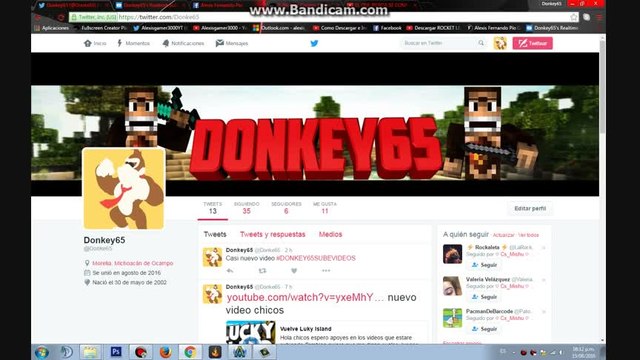This screenshot has height=360, width=640.
Task: Click hashtag #DONKEY65SUBEVIDEOS
Action: point(316,258)
